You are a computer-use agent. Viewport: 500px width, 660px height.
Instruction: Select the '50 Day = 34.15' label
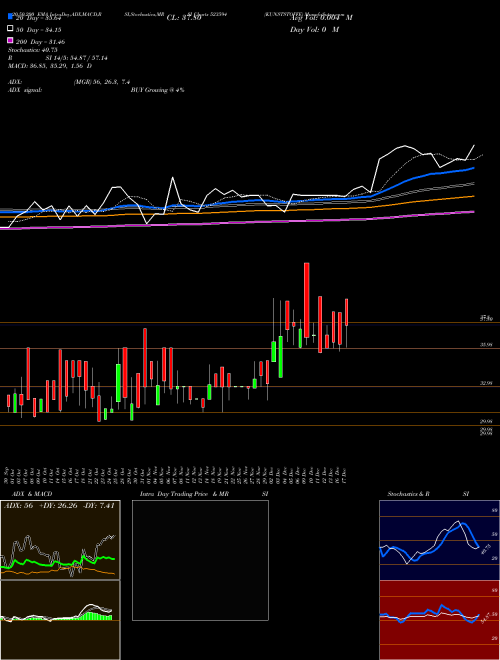pyautogui.click(x=39, y=30)
